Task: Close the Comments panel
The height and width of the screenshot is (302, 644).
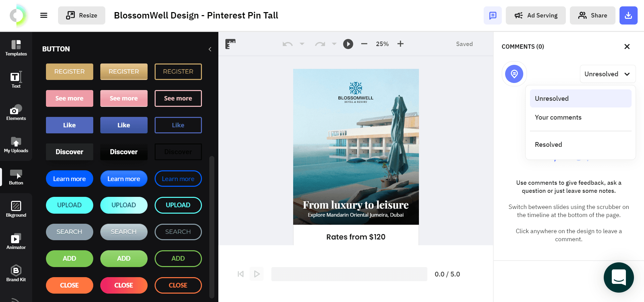Action: (627, 47)
